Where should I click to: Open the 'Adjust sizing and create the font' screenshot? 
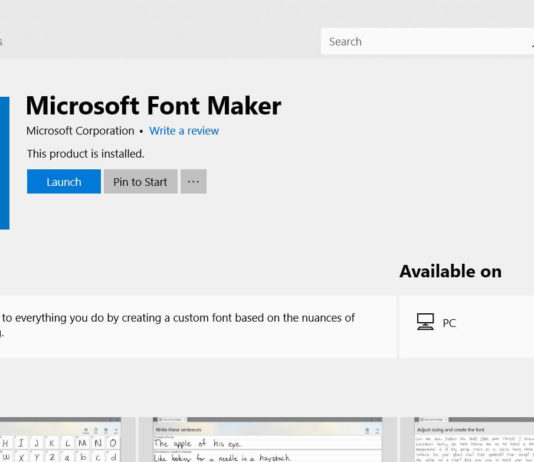pos(474,440)
